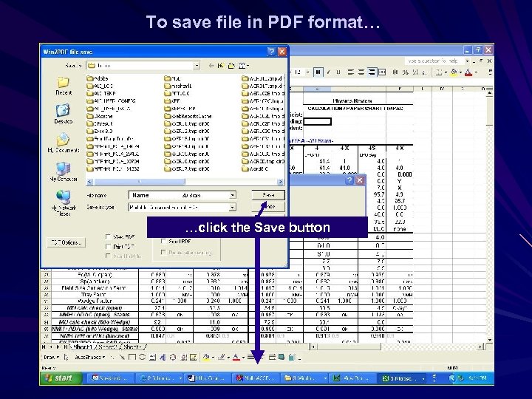Jump to Desktop in places bar

tap(64, 114)
